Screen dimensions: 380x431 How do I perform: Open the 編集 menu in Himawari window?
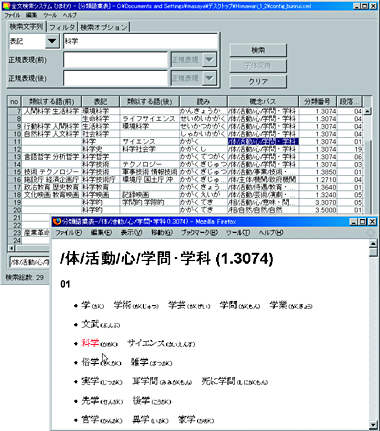(32, 15)
